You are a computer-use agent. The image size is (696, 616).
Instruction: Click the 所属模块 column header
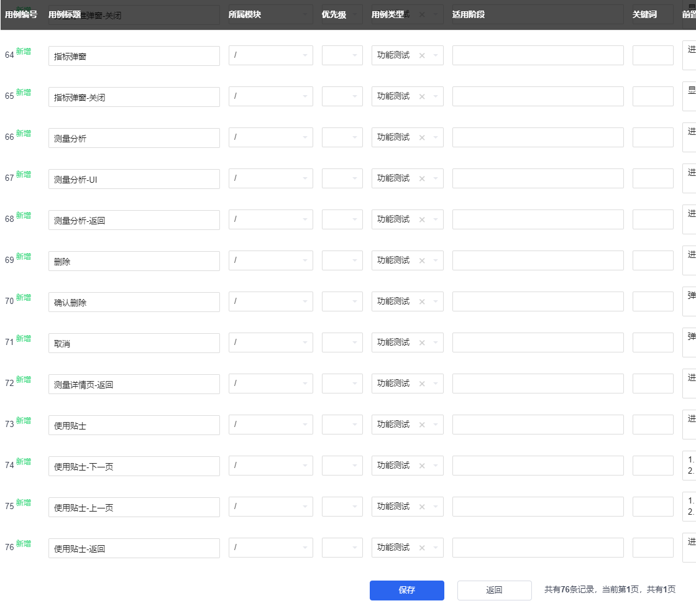245,15
